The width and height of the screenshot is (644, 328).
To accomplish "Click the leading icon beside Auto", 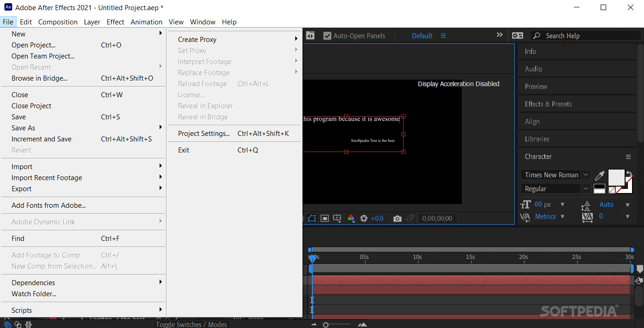I will click(x=586, y=205).
